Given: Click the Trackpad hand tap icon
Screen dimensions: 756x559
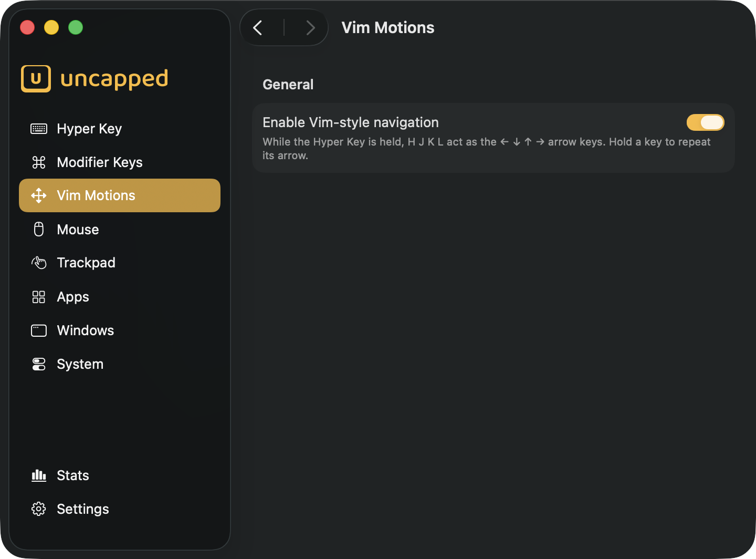Looking at the screenshot, I should pos(39,263).
